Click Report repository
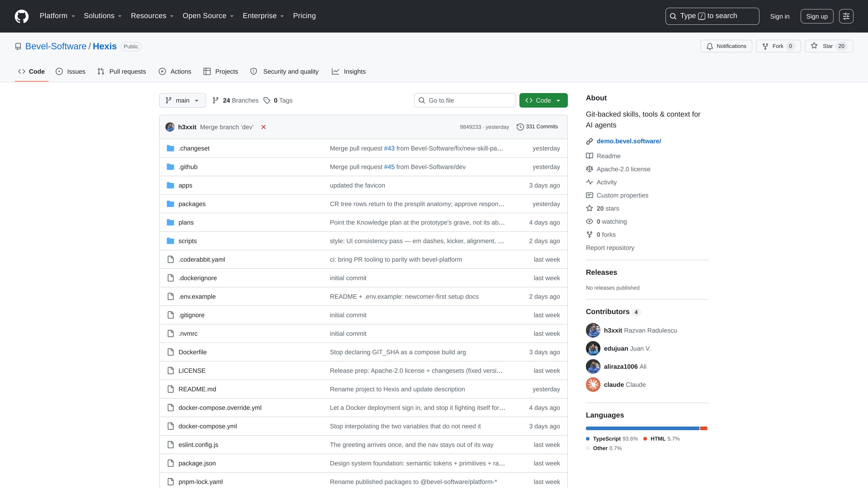The height and width of the screenshot is (488, 868). coord(610,248)
